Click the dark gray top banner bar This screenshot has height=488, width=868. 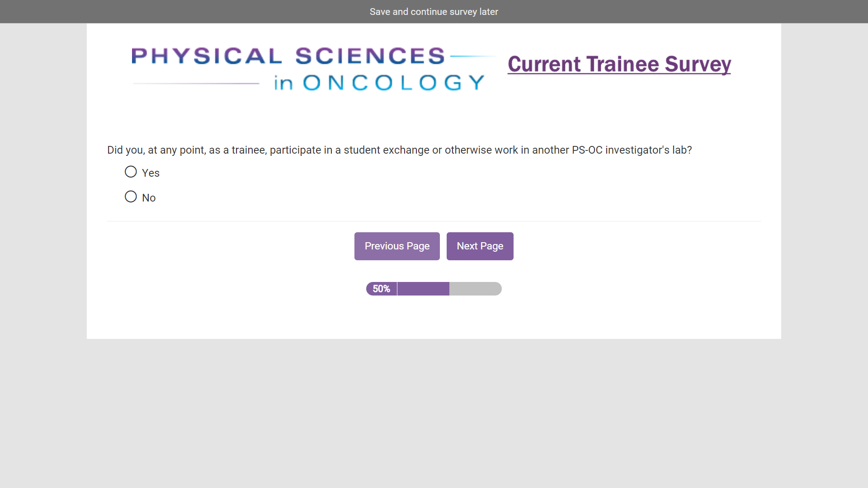181,12
